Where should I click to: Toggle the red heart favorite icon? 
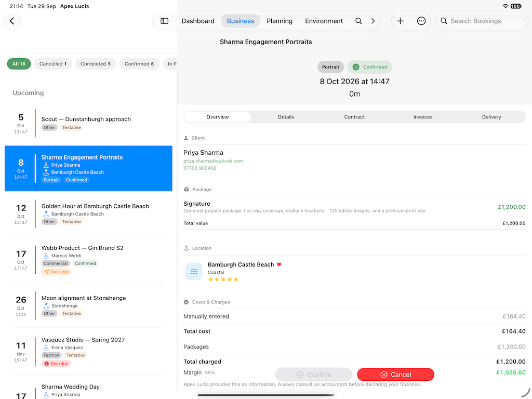[279, 264]
